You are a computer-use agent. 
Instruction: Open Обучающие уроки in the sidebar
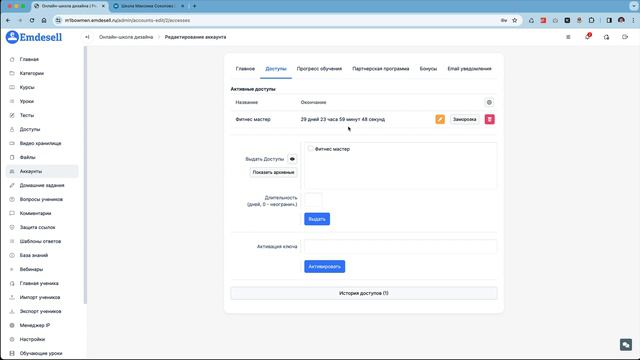pyautogui.click(x=41, y=353)
